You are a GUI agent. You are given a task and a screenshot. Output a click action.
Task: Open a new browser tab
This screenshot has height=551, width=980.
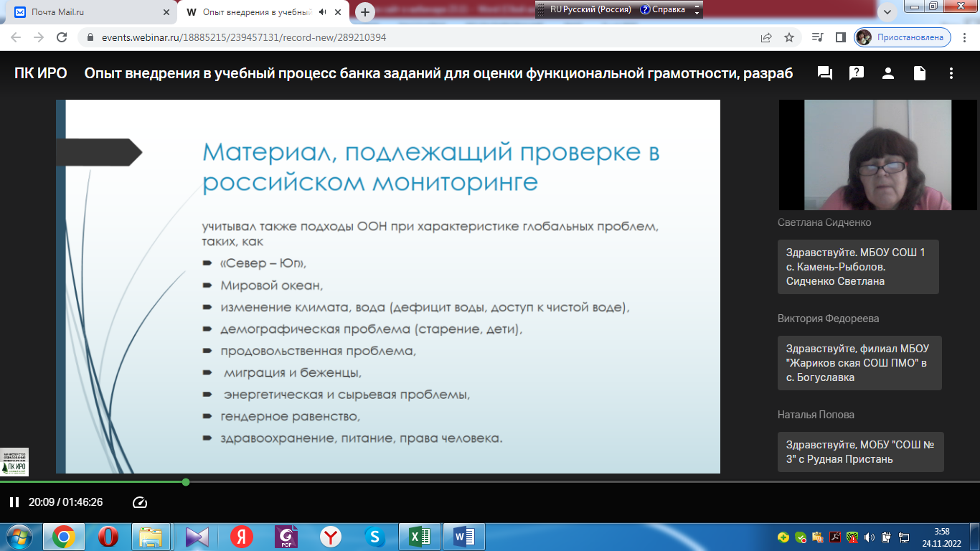[x=365, y=12]
